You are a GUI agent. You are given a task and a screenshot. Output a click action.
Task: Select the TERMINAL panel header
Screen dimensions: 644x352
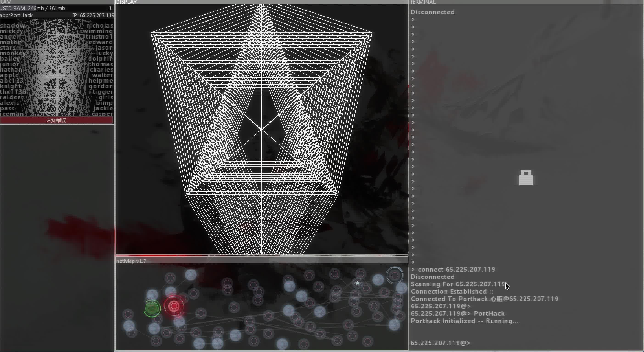tap(422, 2)
